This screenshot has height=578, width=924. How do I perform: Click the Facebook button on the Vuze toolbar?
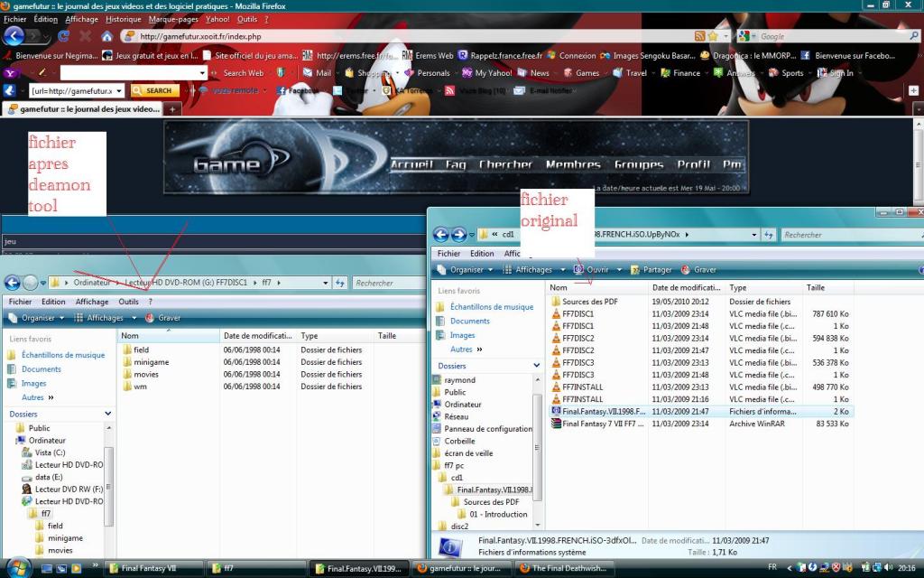pos(298,91)
